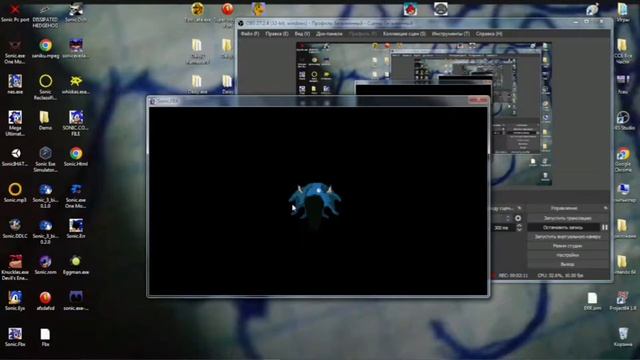Viewport: 640px width, 360px height.
Task: Open the Вид menu in OBS
Action: [x=302, y=34]
